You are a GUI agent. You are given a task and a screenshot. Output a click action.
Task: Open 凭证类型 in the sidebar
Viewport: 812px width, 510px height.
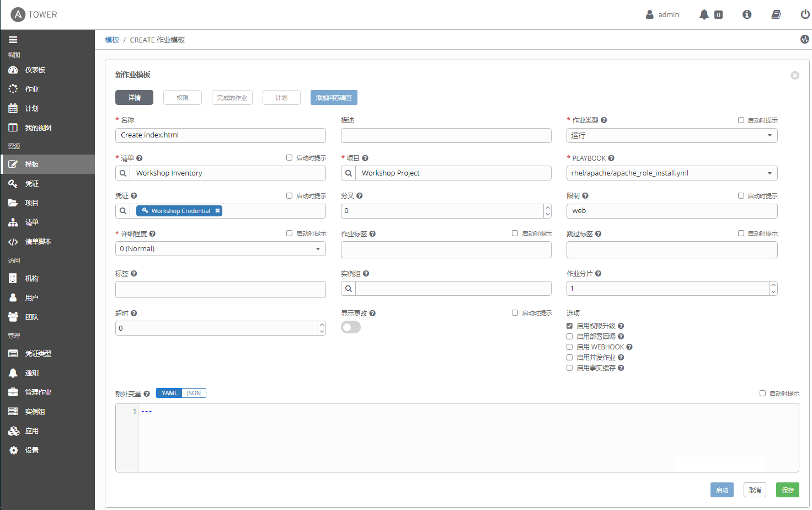pos(47,354)
